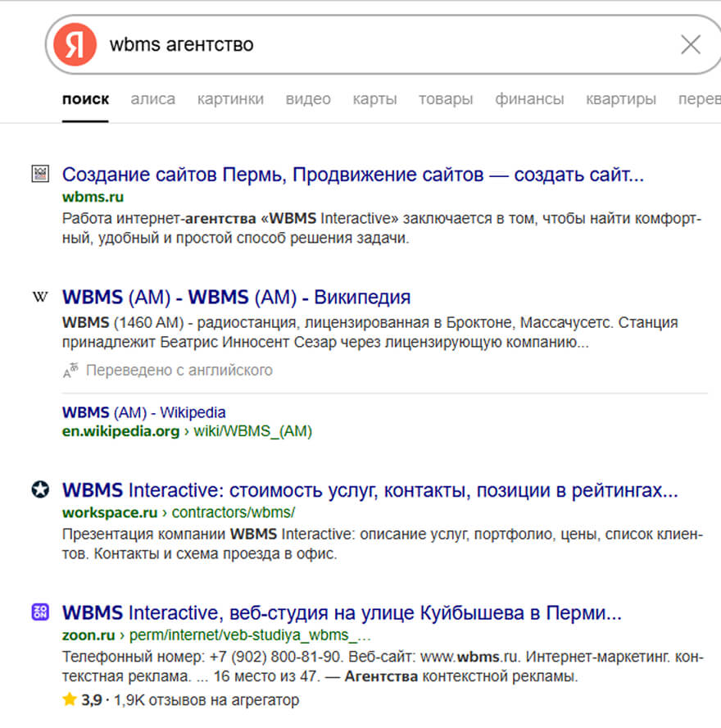Viewport: 721px width, 728px height.
Task: Open the 'видео' tab
Action: (x=308, y=99)
